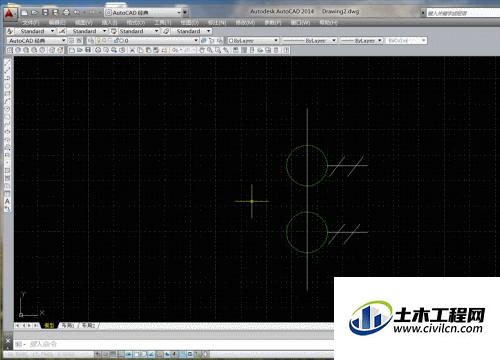Open the 插入(I) menu
This screenshot has height=360, width=500.
tap(110, 22)
